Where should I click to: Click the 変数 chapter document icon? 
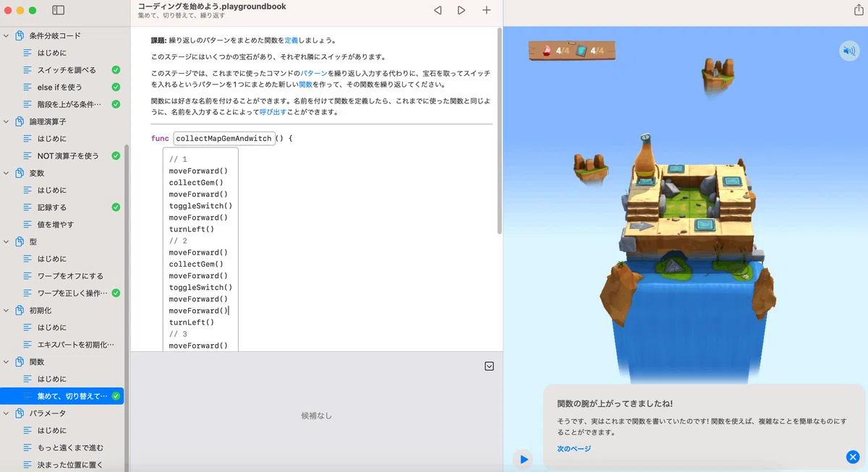pyautogui.click(x=20, y=173)
